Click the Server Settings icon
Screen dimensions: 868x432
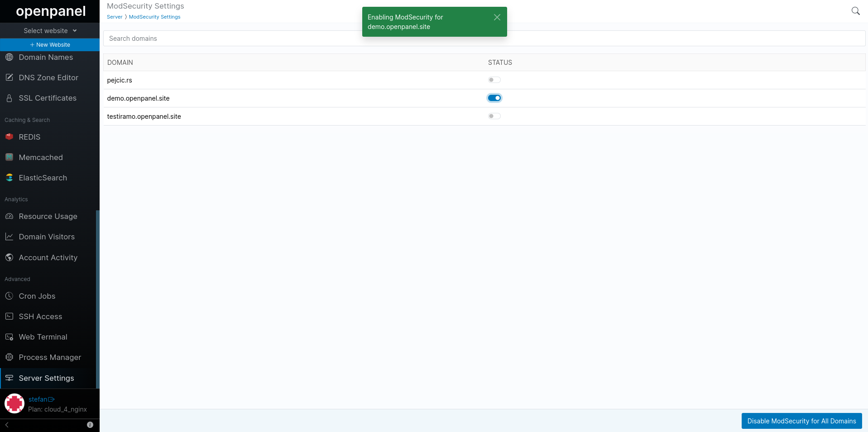(9, 378)
